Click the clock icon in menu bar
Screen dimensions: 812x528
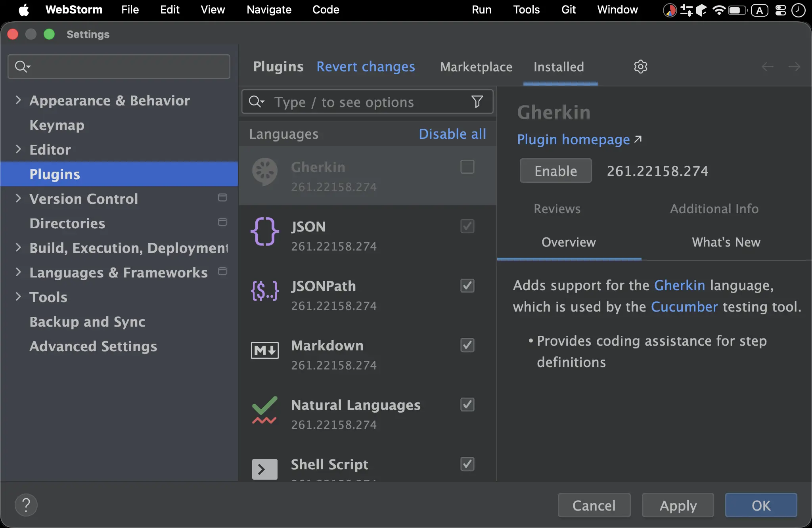pos(798,10)
